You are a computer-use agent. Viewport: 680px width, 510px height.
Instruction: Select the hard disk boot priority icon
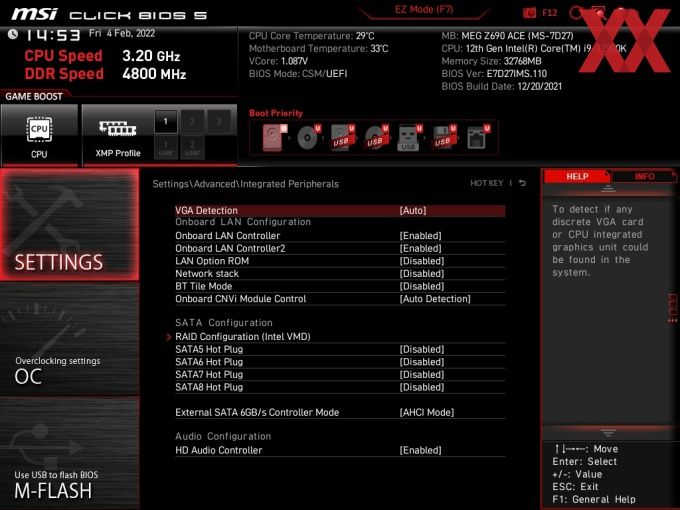[x=274, y=137]
